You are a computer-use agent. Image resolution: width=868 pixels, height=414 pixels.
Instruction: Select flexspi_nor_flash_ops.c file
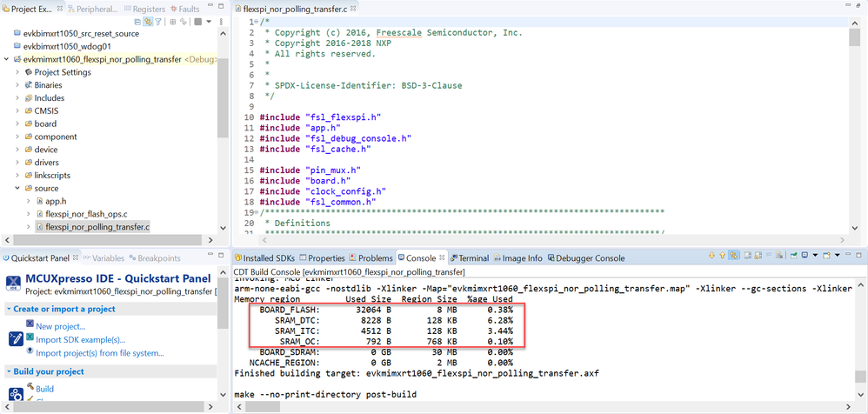click(x=88, y=214)
